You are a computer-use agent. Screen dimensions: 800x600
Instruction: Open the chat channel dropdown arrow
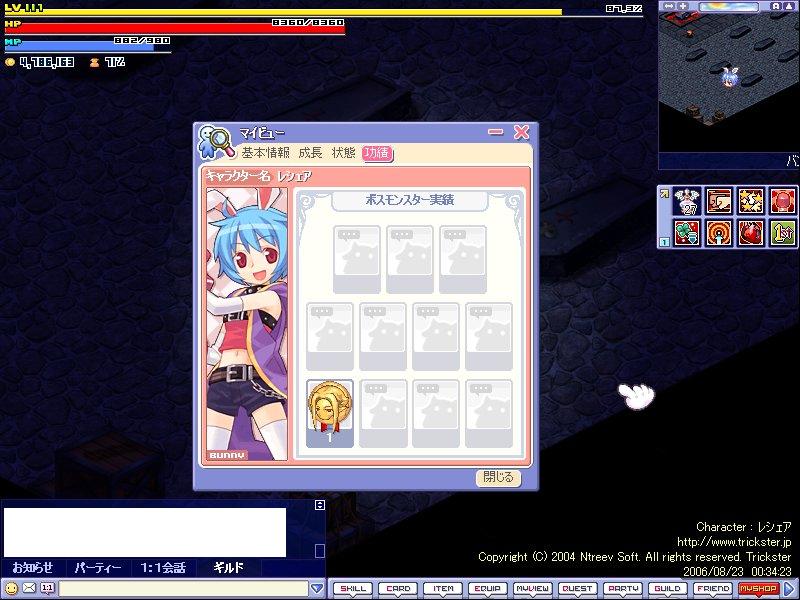(317, 588)
